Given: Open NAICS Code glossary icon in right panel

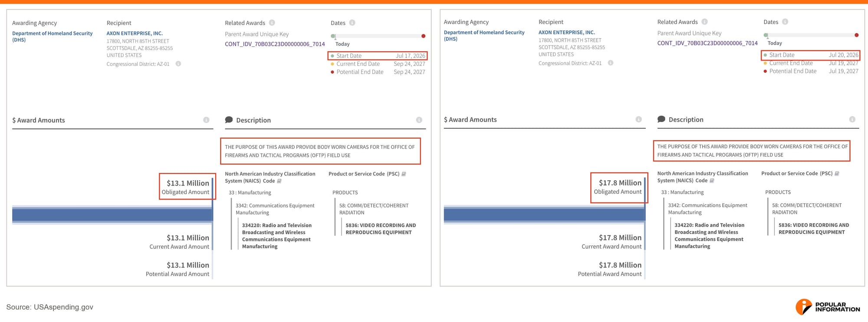Looking at the screenshot, I should pyautogui.click(x=712, y=181).
